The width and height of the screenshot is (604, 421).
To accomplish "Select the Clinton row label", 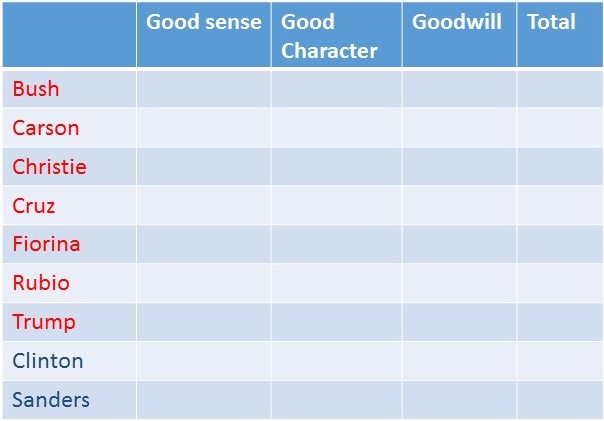I will [48, 361].
